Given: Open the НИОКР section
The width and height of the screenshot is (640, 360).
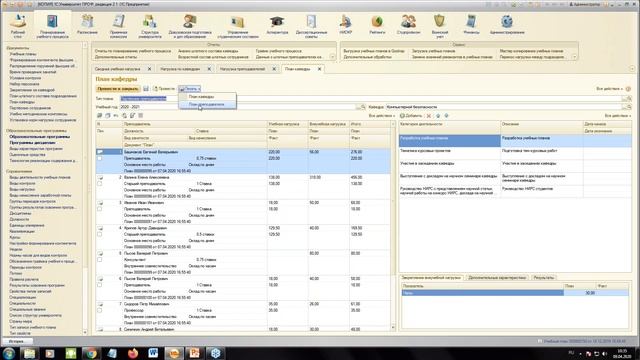Looking at the screenshot, I should pos(345,24).
